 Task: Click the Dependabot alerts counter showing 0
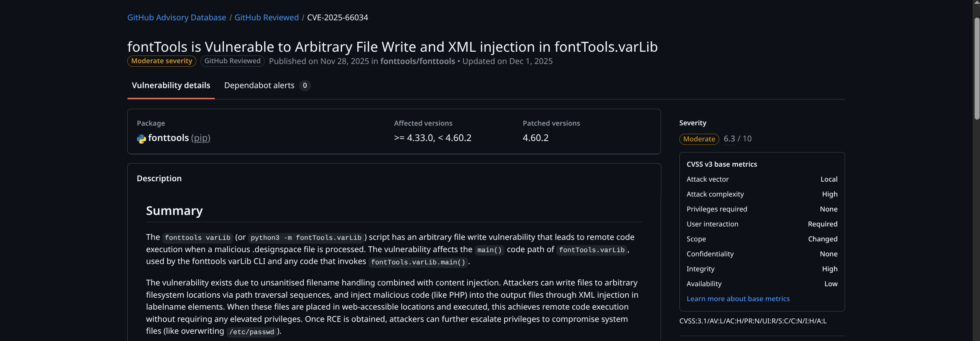(305, 85)
